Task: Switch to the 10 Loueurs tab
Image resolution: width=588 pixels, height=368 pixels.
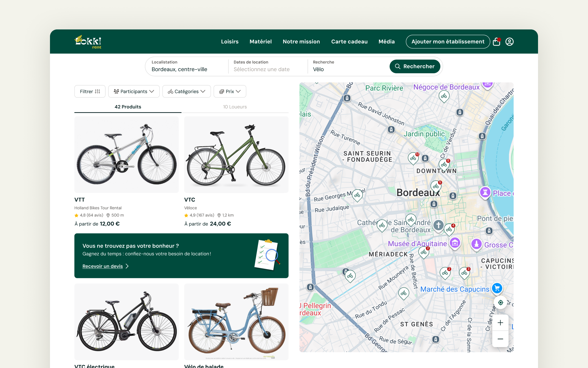Action: [235, 107]
